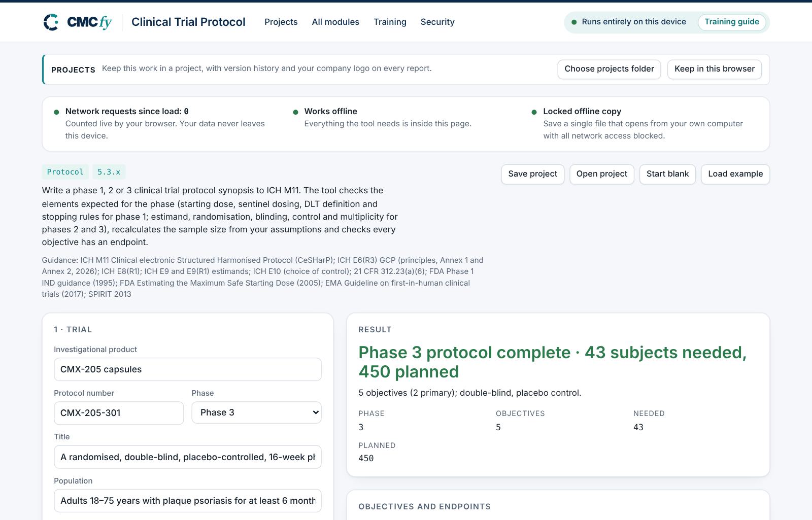This screenshot has width=812, height=520.
Task: Click the 'Locked offline copy' heading
Action: [582, 111]
